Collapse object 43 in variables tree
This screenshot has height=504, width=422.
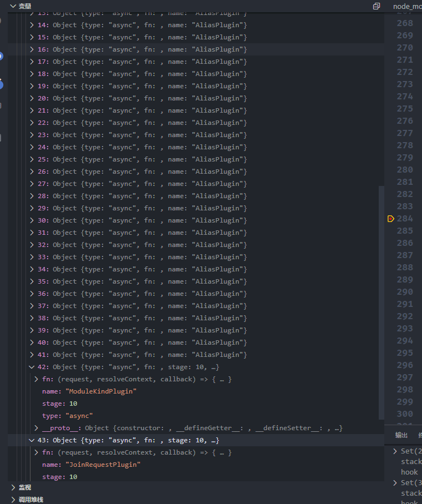[32, 440]
